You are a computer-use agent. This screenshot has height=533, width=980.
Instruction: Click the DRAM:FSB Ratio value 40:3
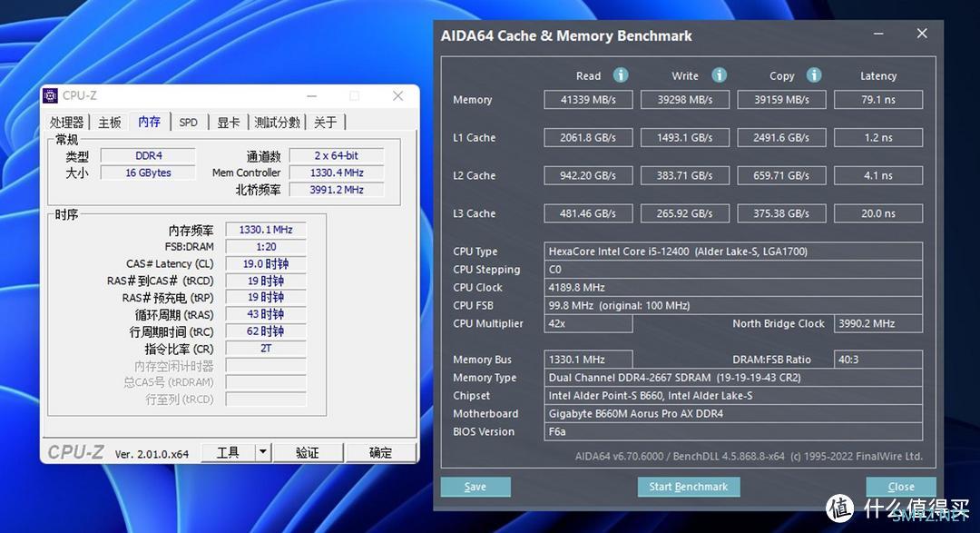click(878, 360)
